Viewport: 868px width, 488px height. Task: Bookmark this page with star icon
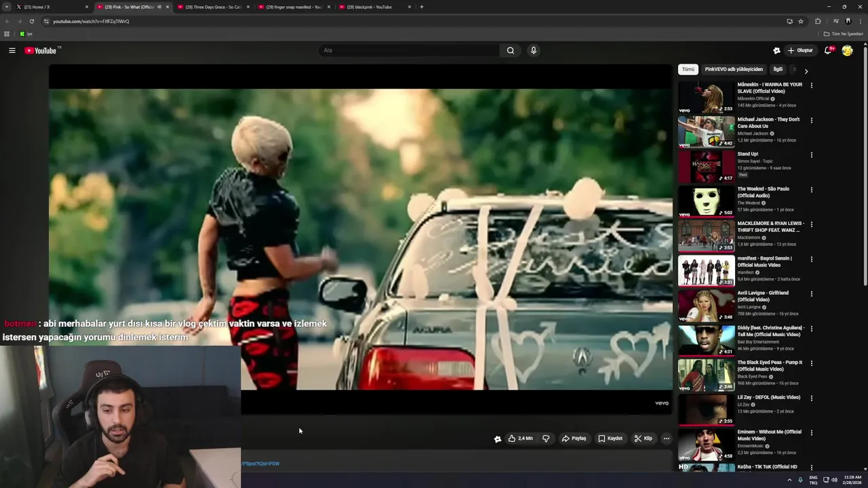801,21
